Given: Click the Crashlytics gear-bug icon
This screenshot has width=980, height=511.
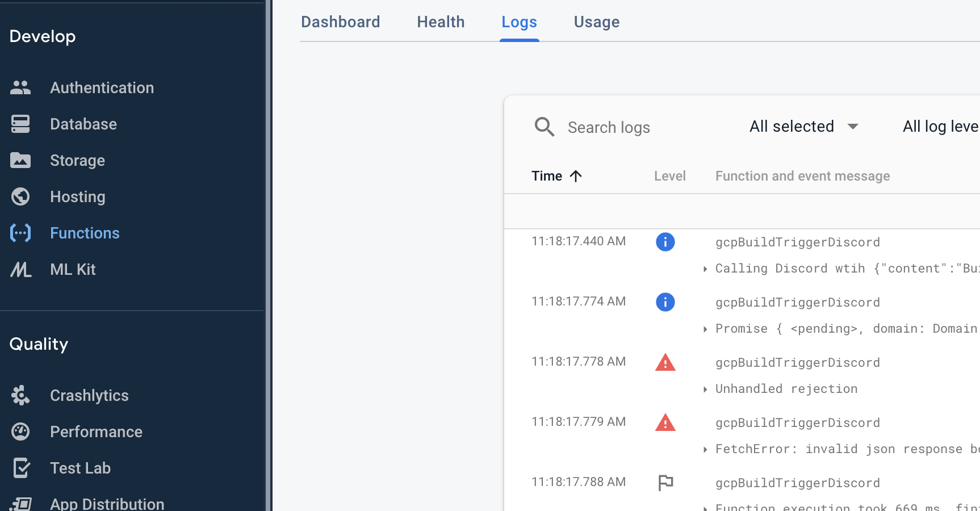Looking at the screenshot, I should point(20,395).
